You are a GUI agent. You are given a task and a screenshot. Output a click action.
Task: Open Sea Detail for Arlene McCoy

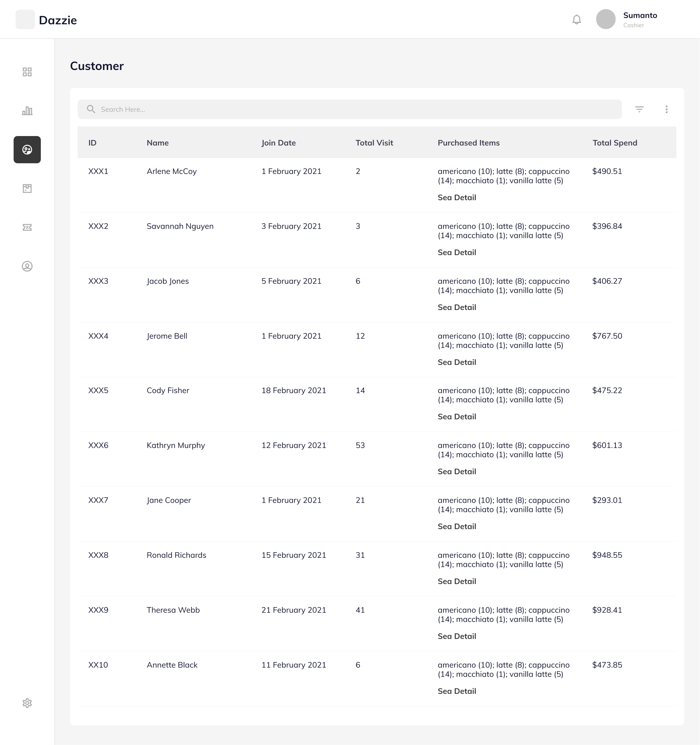(457, 198)
